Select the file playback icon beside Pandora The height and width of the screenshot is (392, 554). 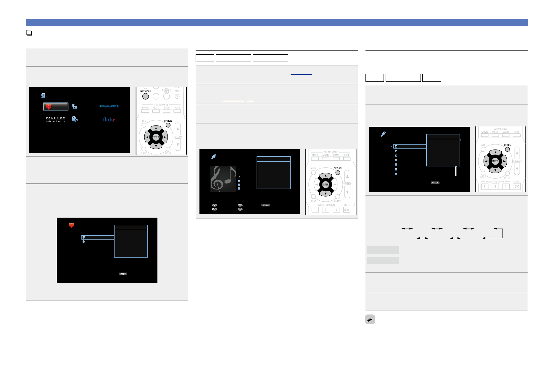click(75, 119)
